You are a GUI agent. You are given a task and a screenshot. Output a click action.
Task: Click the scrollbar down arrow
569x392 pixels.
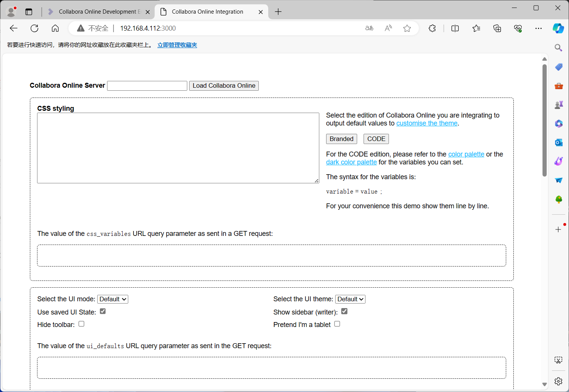[x=544, y=384]
